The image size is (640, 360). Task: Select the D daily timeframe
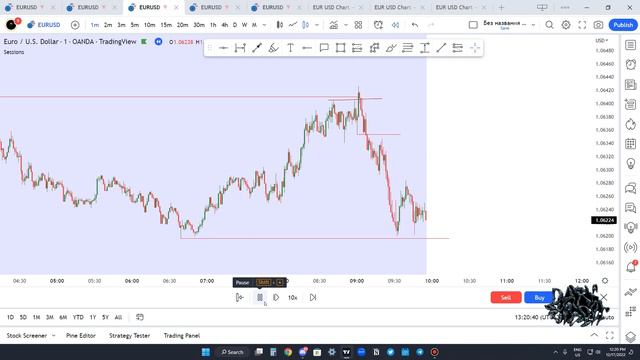[x=235, y=25]
